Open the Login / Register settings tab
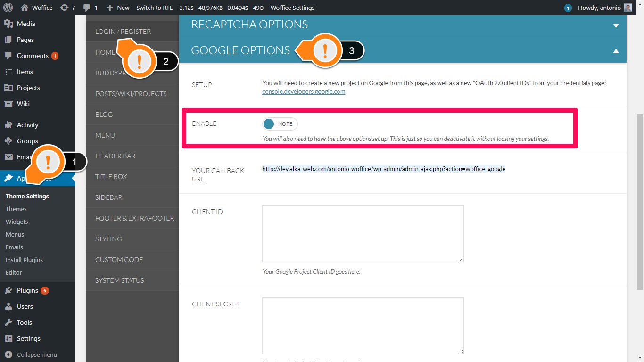Screen dimensions: 644x362 coord(132,32)
